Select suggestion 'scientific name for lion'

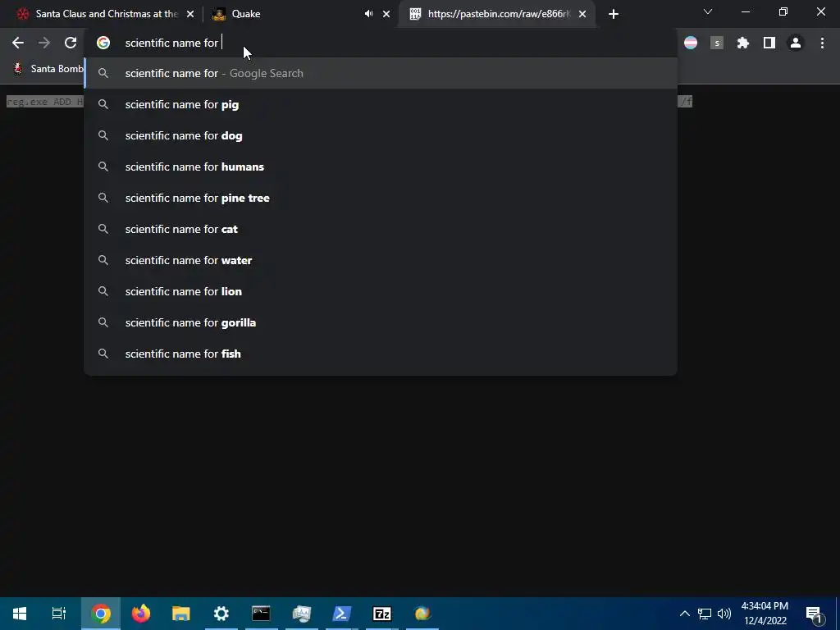pos(381,291)
